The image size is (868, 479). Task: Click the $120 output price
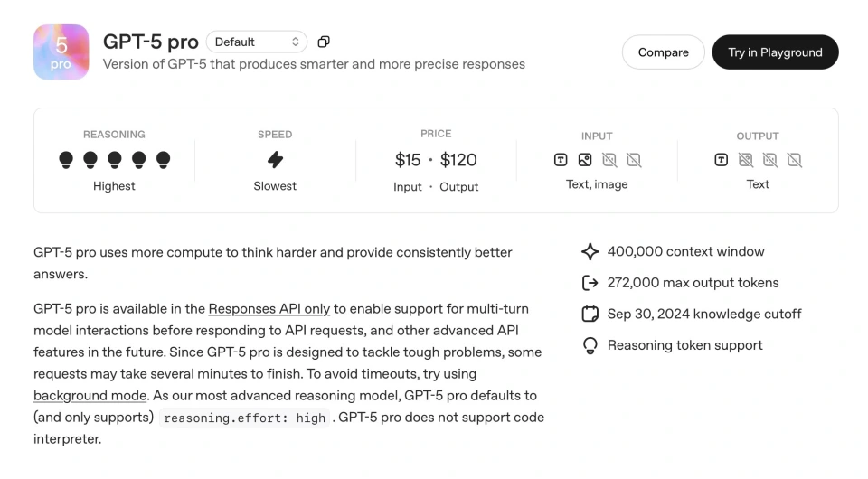[458, 160]
